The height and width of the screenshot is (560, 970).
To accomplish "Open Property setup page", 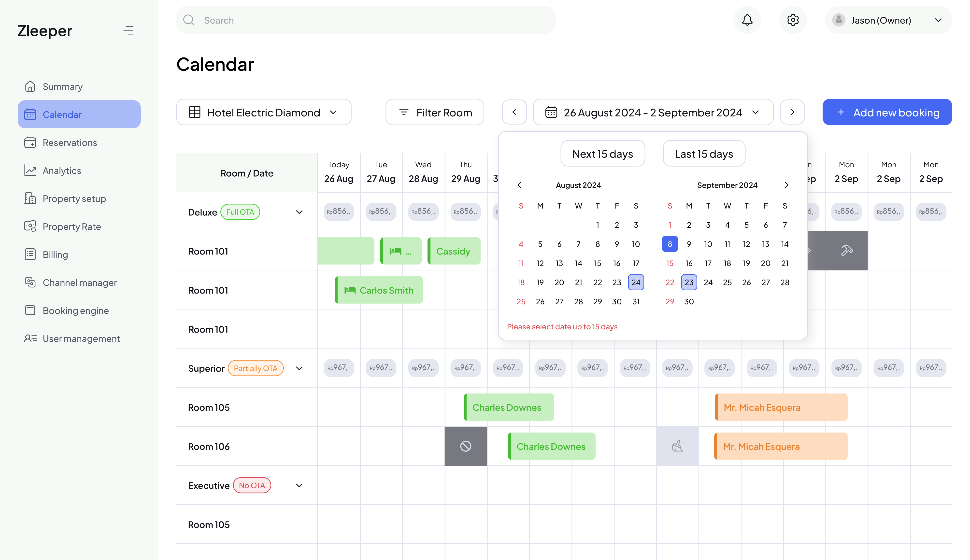I will click(x=79, y=198).
